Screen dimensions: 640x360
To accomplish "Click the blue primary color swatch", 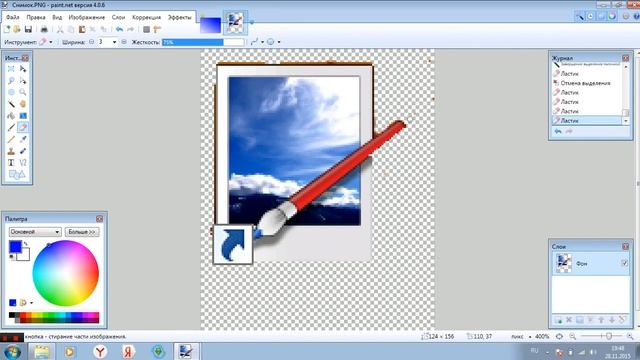I will coord(15,247).
